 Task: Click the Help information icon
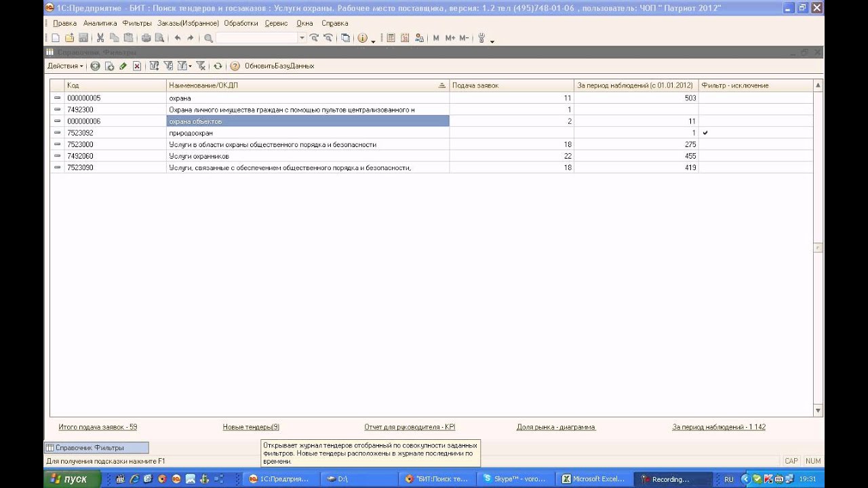[x=363, y=38]
